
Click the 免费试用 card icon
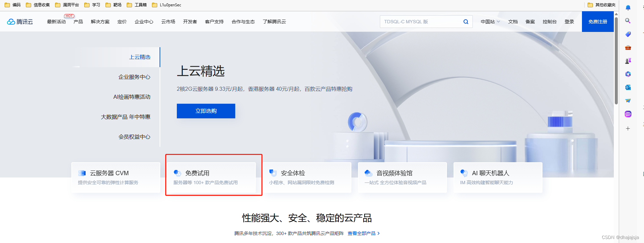point(177,173)
